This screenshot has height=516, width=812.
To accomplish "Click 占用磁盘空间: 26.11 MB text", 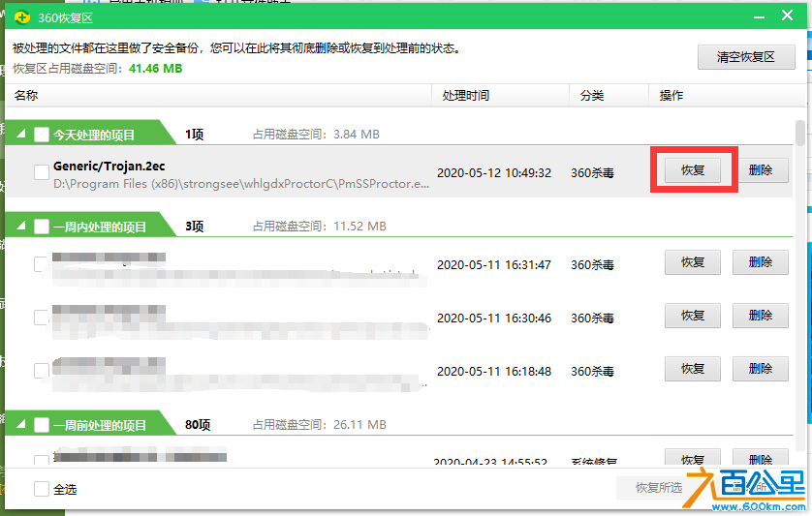I will 320,425.
